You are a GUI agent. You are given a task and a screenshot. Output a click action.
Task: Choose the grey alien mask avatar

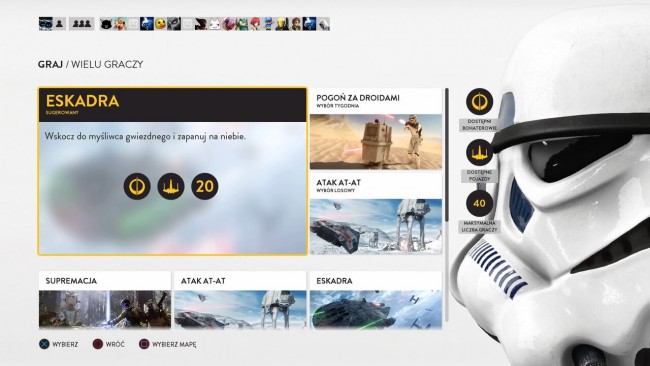click(174, 24)
